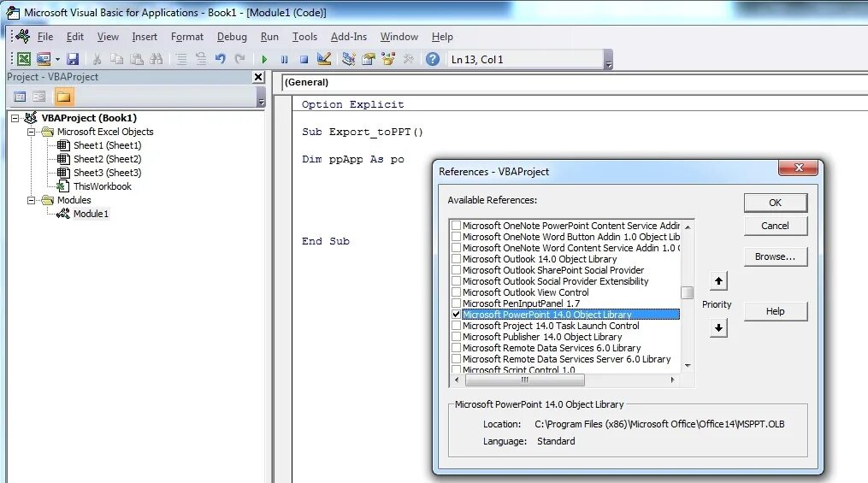The height and width of the screenshot is (483, 868).
Task: Close the Project - VBAProject pane
Action: click(258, 77)
